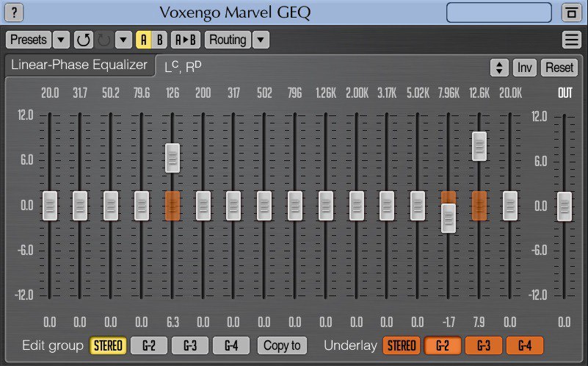Click the OUT gain fader handle
The width and height of the screenshot is (588, 366).
tap(565, 207)
